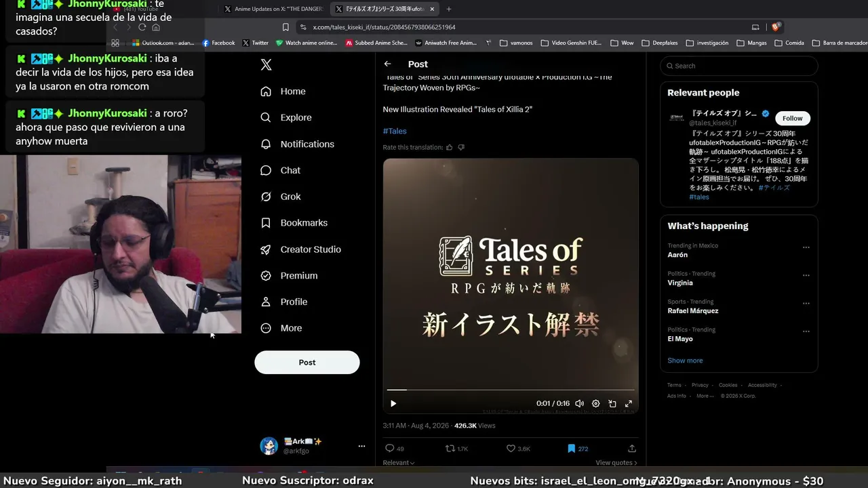This screenshot has height=488, width=868.
Task: Go to Home in the X sidebar
Action: tap(283, 91)
